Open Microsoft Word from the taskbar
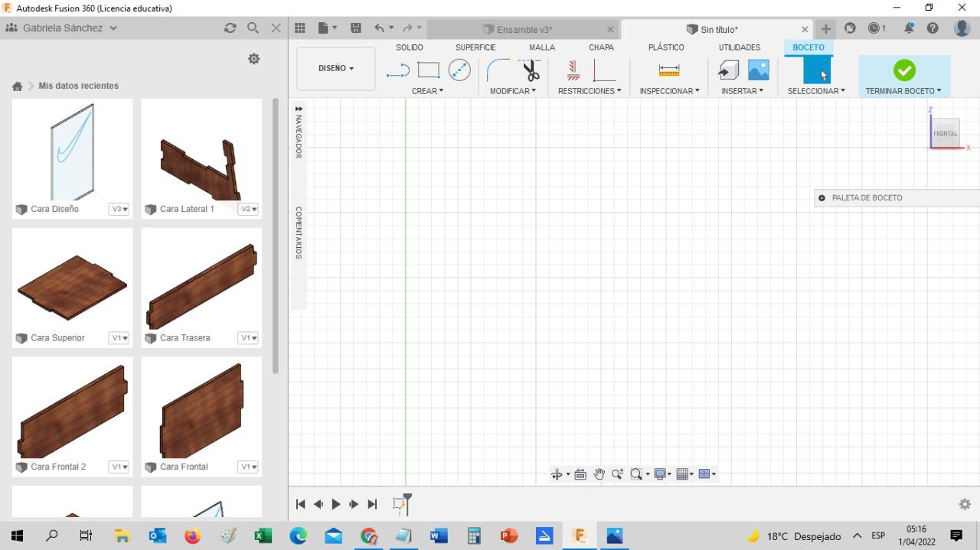This screenshot has width=980, height=550. click(439, 535)
